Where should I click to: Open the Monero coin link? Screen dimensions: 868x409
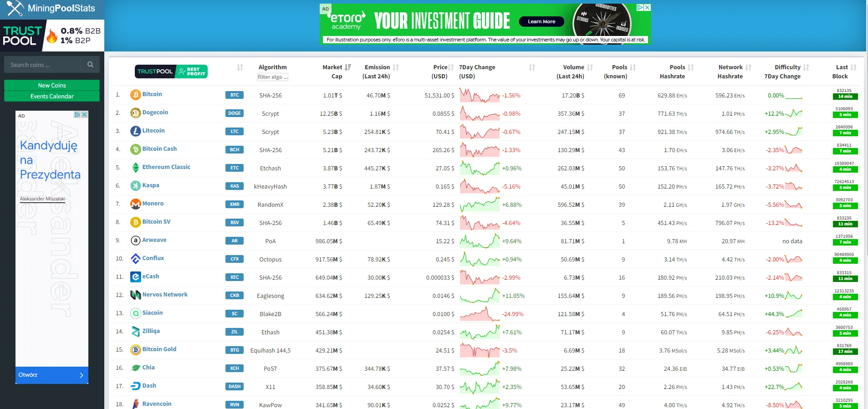[x=153, y=204]
